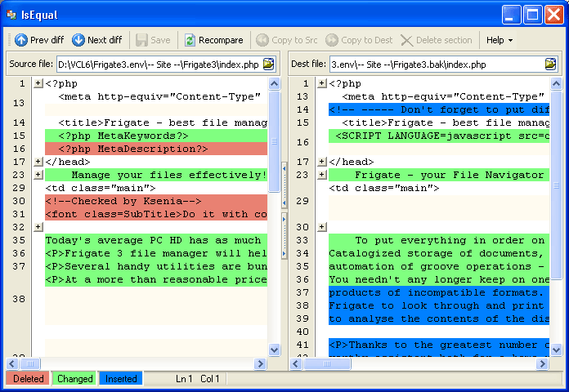Click dest pane scroll right arrow
Viewport: 569px width, 392px height.
(542, 363)
